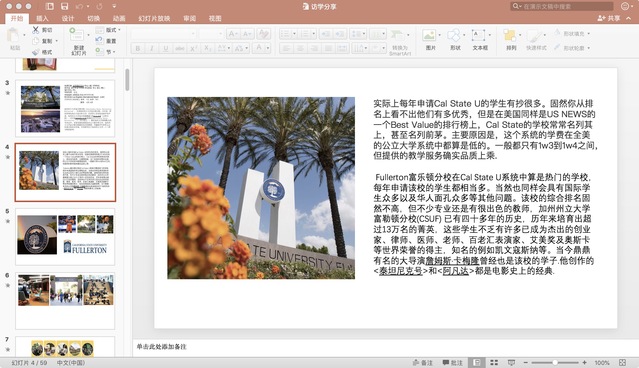This screenshot has width=639, height=368.
Task: Open the 节 section dropdown
Action: [x=106, y=52]
